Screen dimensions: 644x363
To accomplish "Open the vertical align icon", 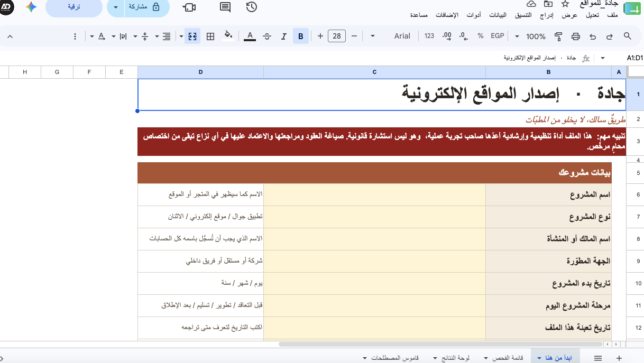I will point(145,36).
